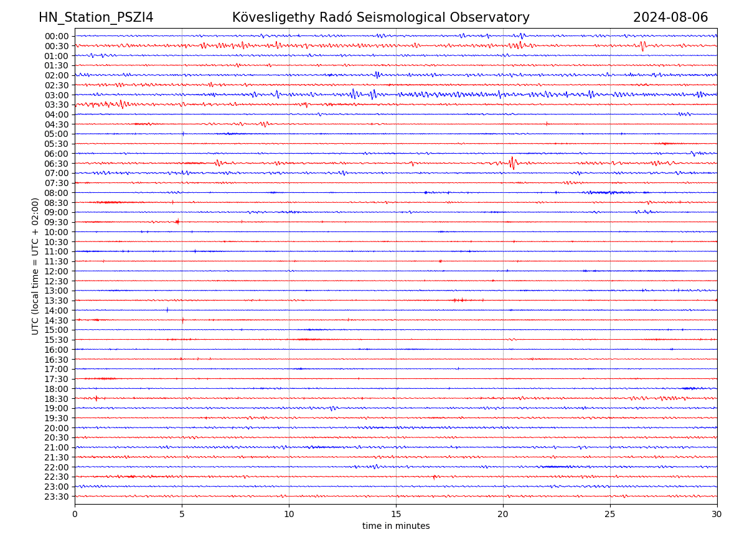The image size is (747, 560).
Task: Select the 06:30 row time label
Action: pos(57,164)
